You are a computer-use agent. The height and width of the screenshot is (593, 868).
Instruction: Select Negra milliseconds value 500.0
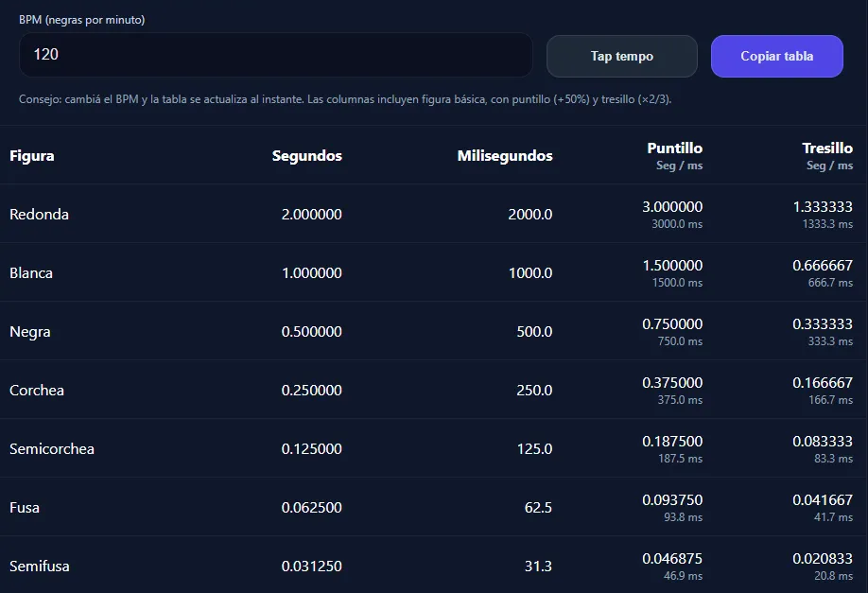pyautogui.click(x=534, y=332)
